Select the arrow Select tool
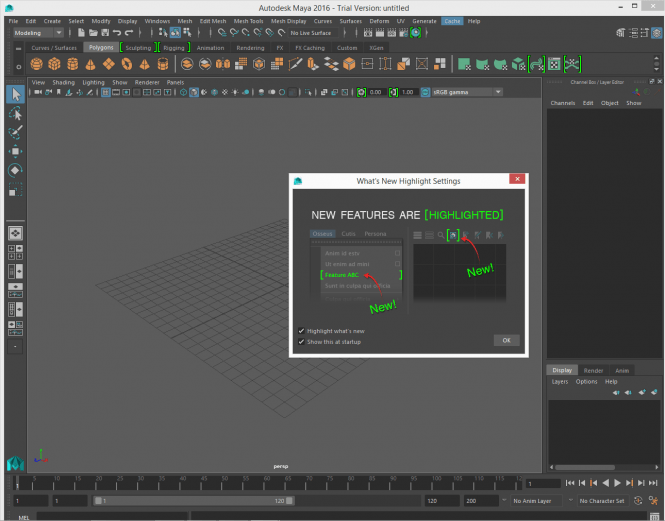 point(16,94)
